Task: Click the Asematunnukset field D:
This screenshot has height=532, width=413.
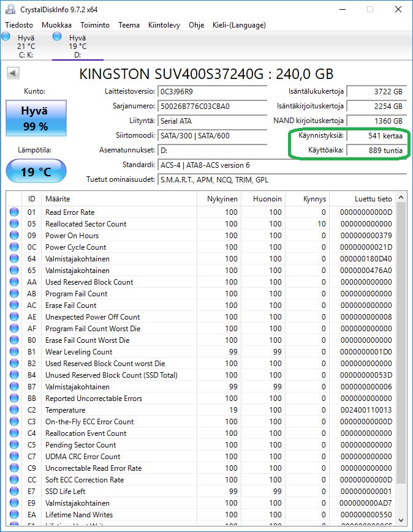Action: pos(212,151)
